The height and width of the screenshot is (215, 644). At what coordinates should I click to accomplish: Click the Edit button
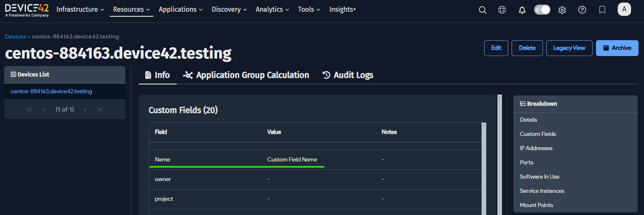pos(496,48)
